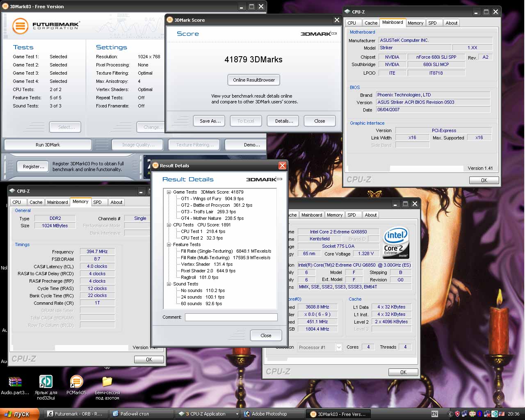
Task: Click OK in the Memory CPU-Z window
Action: point(149,359)
